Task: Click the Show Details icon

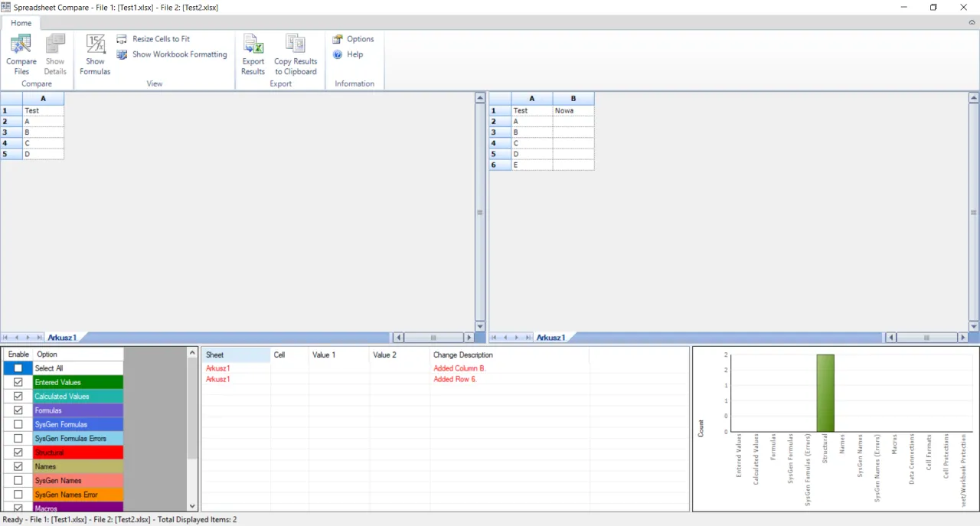Action: tap(54, 54)
